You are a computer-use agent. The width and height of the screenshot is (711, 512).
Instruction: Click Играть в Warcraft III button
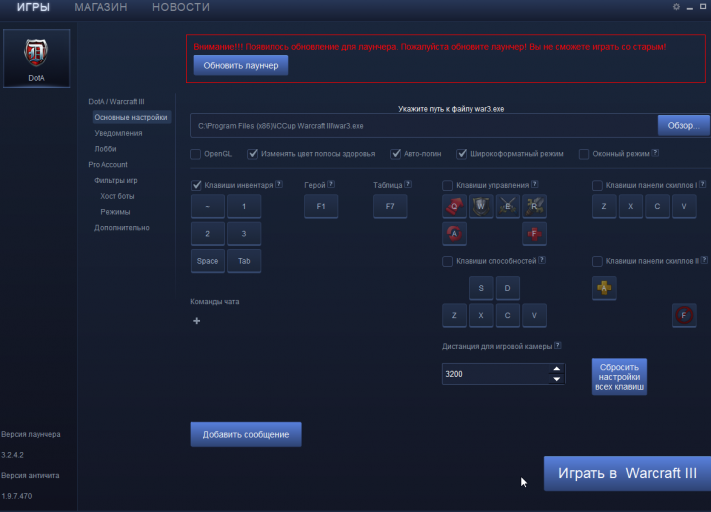pyautogui.click(x=628, y=473)
